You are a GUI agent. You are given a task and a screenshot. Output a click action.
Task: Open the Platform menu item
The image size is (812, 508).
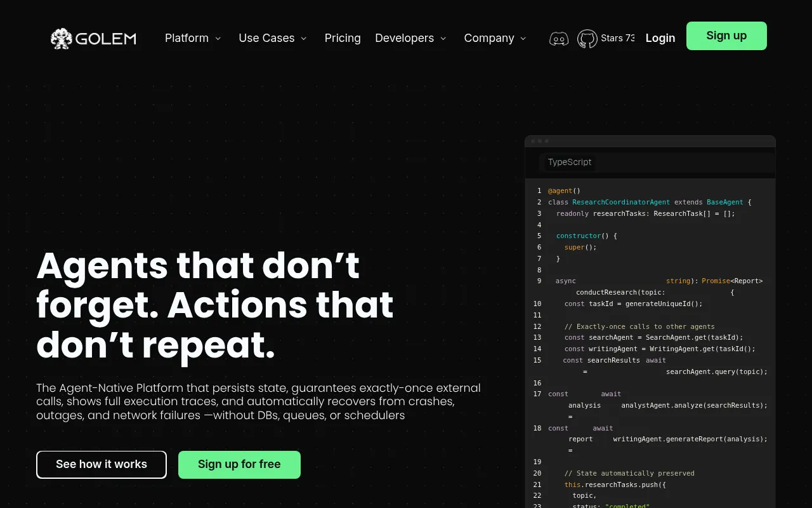(187, 38)
